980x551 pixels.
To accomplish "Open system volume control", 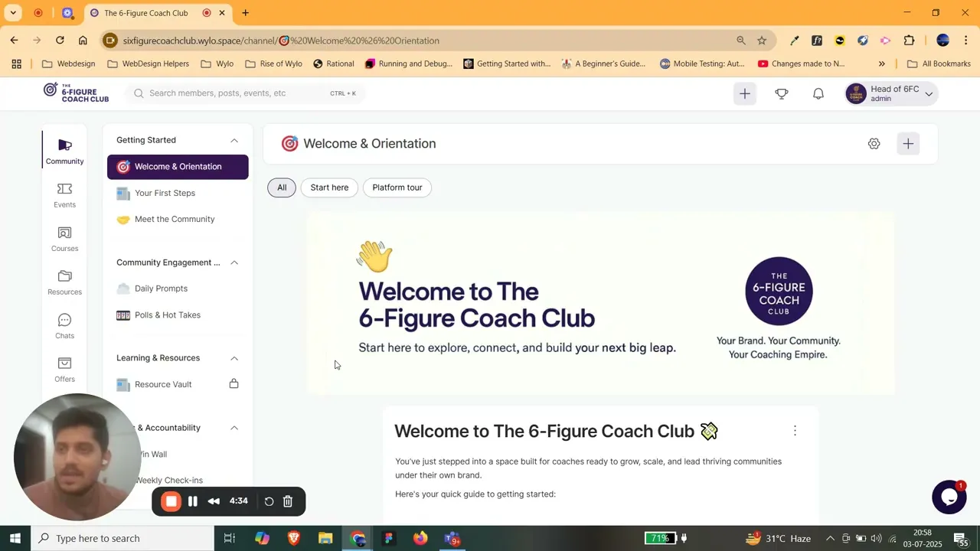I will (x=876, y=539).
